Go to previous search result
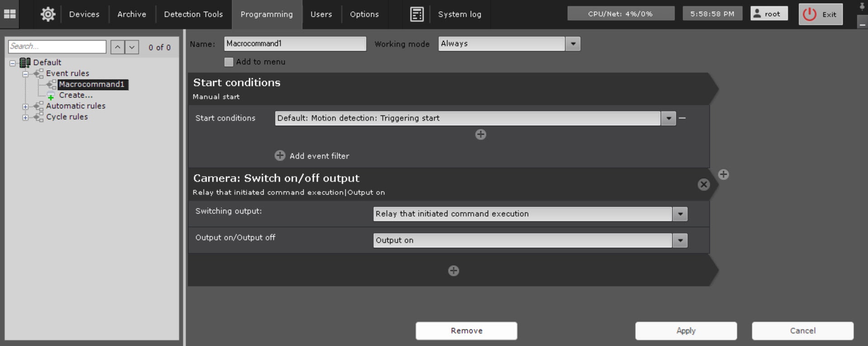Image resolution: width=868 pixels, height=346 pixels. [x=118, y=47]
